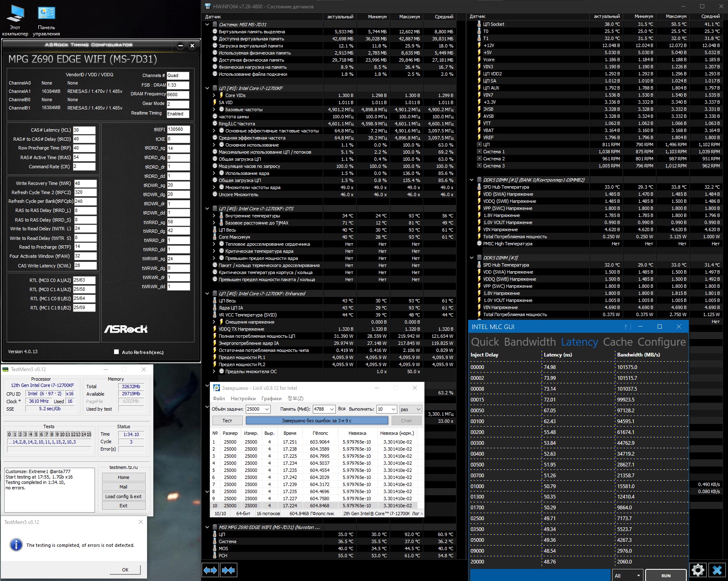Collapse the Intel Core i7-12700KF: Enhanced group
Image resolution: width=728 pixels, height=581 pixels.
[x=207, y=294]
